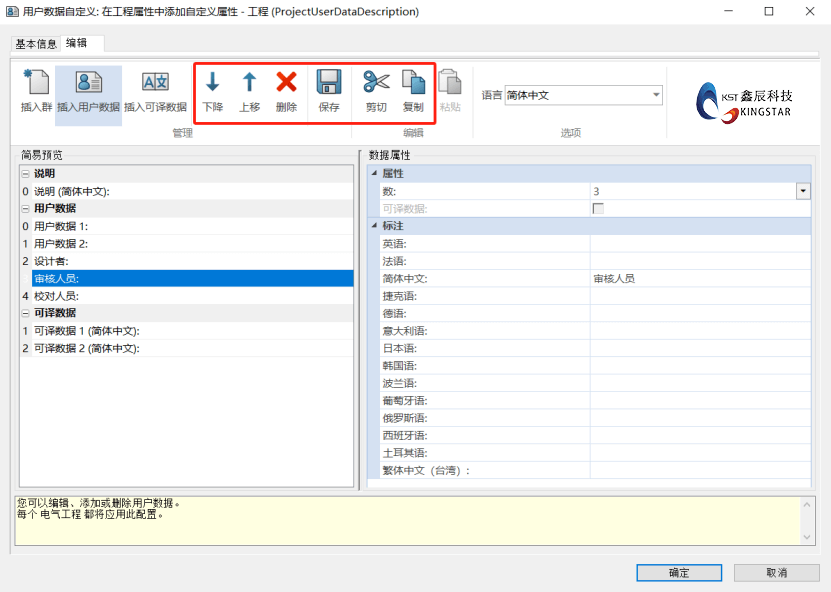This screenshot has height=592, width=831.
Task: Collapse the 用户数据 tree section
Action: 25,208
